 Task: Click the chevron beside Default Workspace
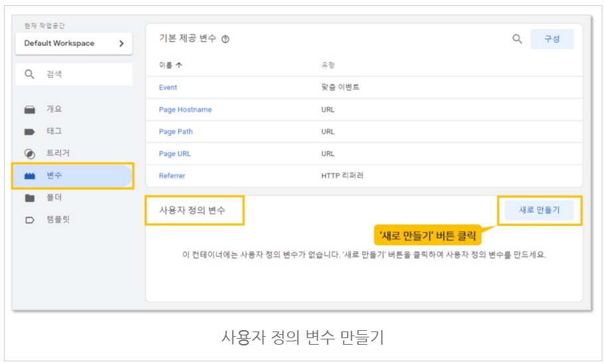tap(122, 44)
